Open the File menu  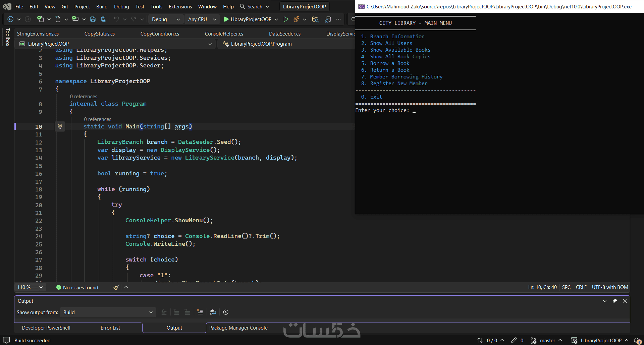19,7
